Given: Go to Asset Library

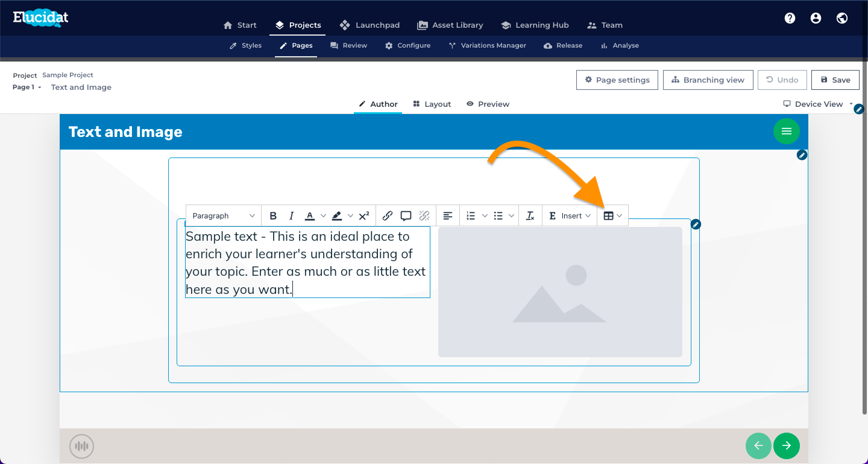Looking at the screenshot, I should (x=450, y=25).
